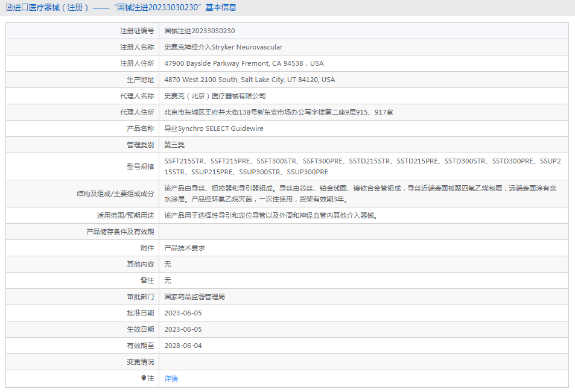The height and width of the screenshot is (392, 575).
Task: Click the 生效日期 label
Action: pos(141,329)
